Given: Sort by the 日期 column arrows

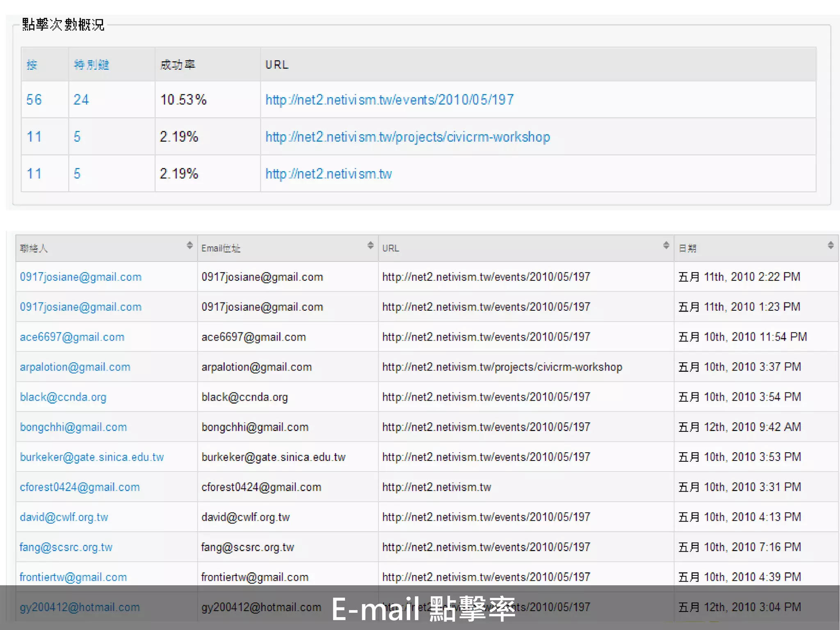Looking at the screenshot, I should 831,245.
